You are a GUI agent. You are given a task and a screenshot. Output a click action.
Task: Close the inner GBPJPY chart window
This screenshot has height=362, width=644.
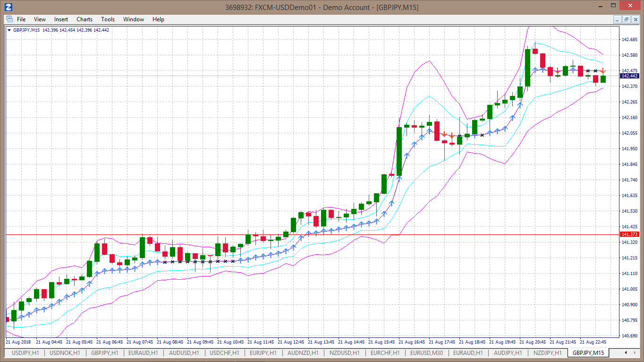[x=636, y=19]
